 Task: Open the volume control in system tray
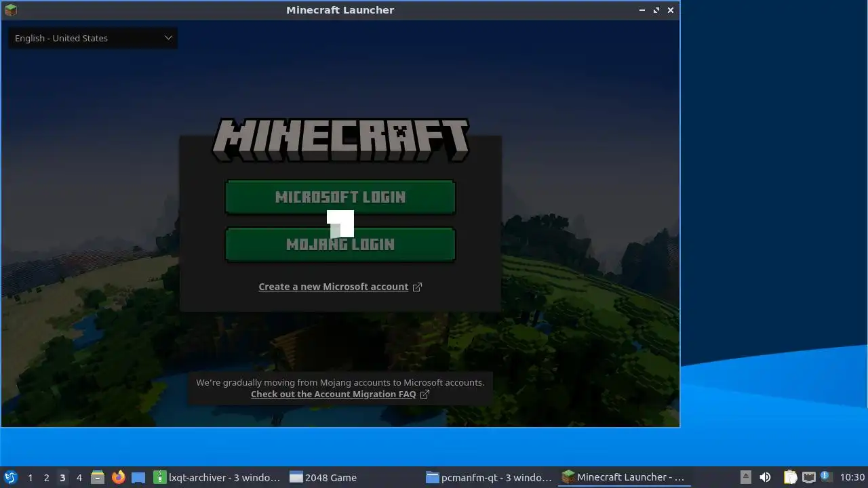point(766,477)
